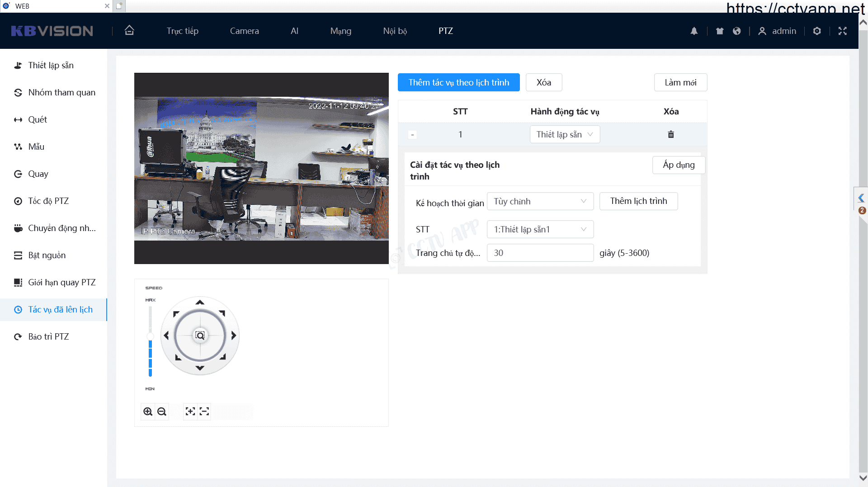Screen dimensions: 868x487
Task: Click the language globe icon
Action: coord(737,31)
